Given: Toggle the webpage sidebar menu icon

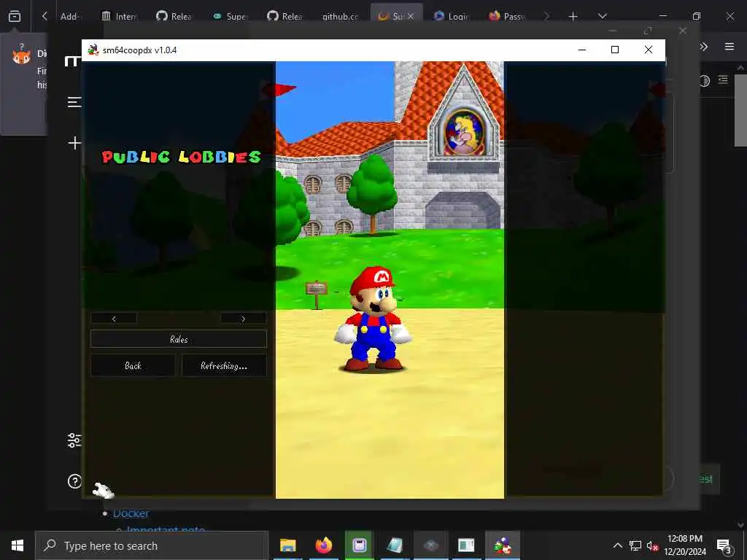Looking at the screenshot, I should tap(74, 102).
